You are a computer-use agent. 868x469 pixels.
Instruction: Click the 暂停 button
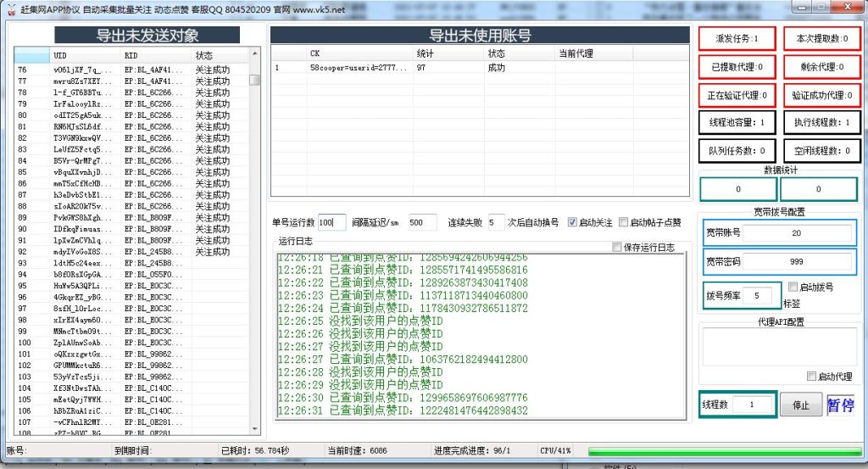click(840, 405)
